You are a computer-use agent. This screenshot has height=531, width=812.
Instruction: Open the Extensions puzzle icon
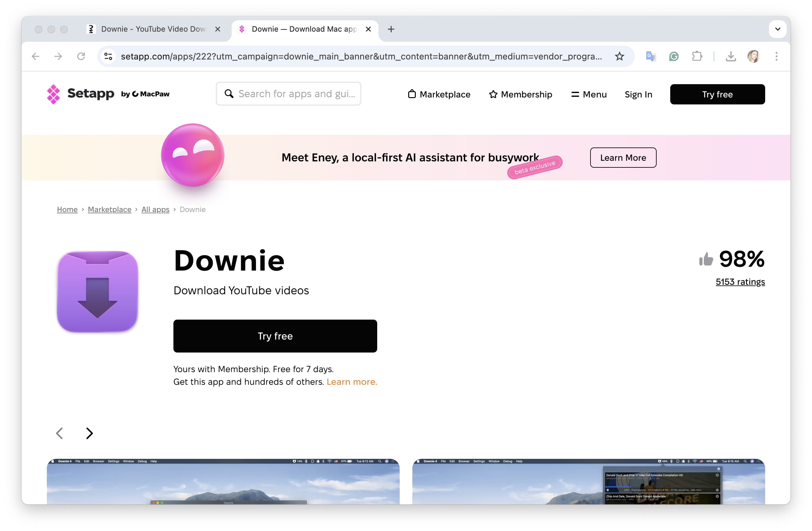point(697,56)
